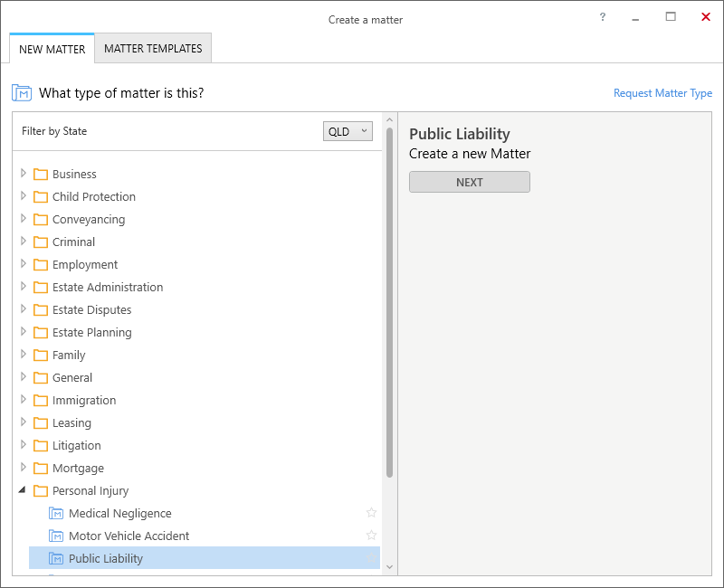
Task: Click the NEXT button
Action: click(x=470, y=183)
